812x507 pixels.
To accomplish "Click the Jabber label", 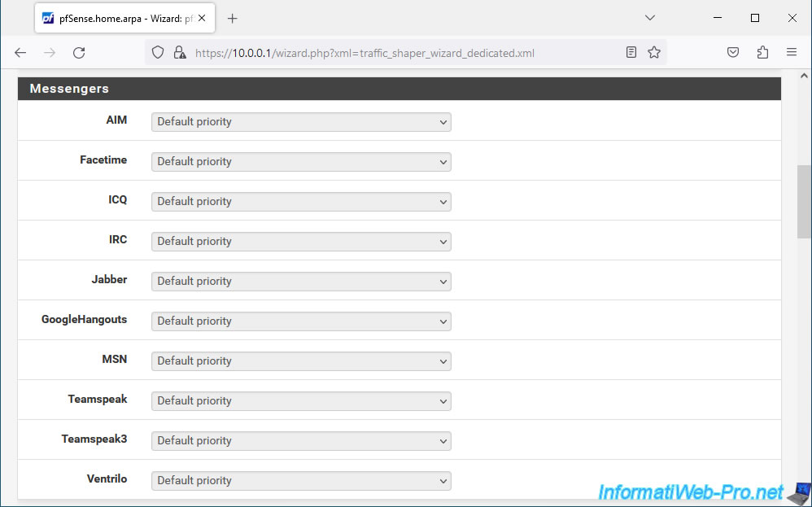I will click(109, 280).
